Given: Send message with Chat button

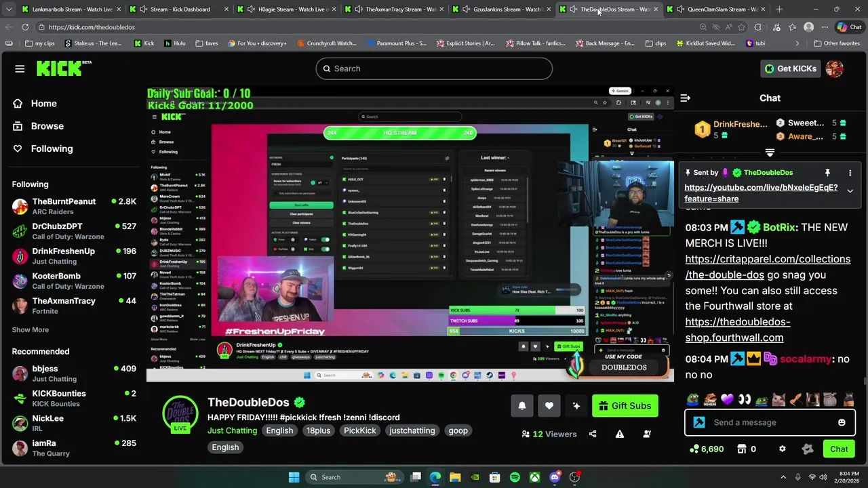Looking at the screenshot, I should pos(839,449).
